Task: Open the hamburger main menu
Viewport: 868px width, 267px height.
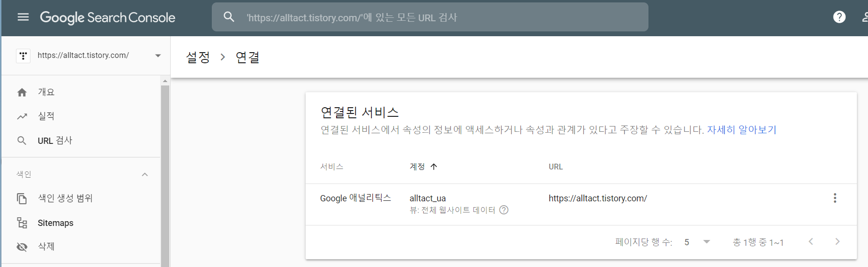Action: [23, 17]
